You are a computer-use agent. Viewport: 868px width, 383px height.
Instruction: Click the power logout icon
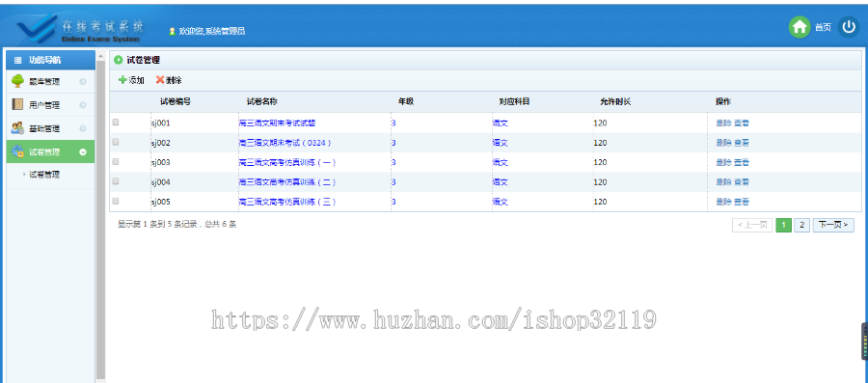pyautogui.click(x=848, y=27)
